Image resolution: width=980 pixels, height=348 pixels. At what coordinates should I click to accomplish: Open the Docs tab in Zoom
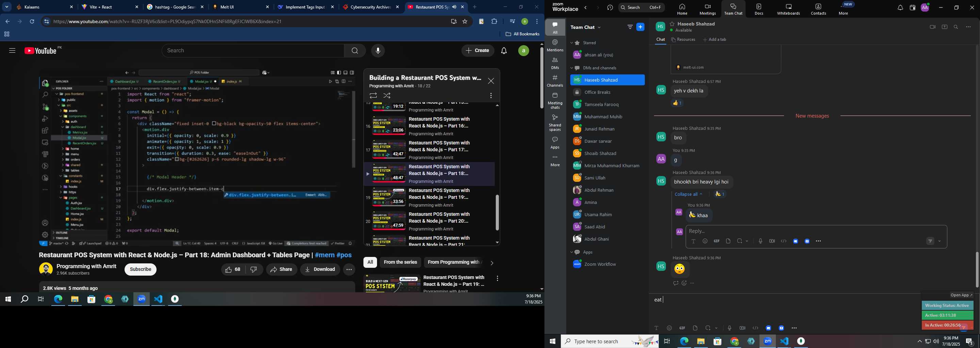pos(759,10)
